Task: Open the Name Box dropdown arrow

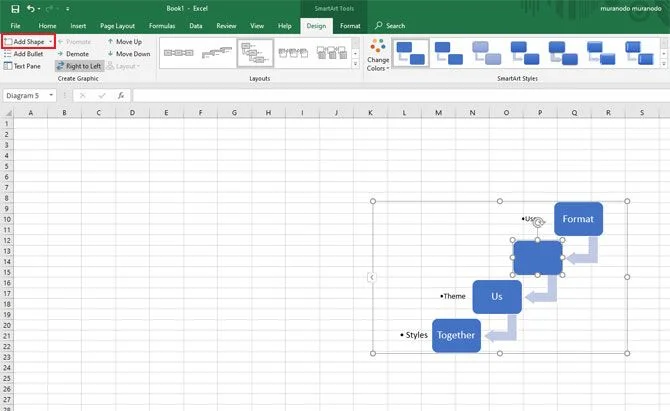Action: pyautogui.click(x=51, y=95)
